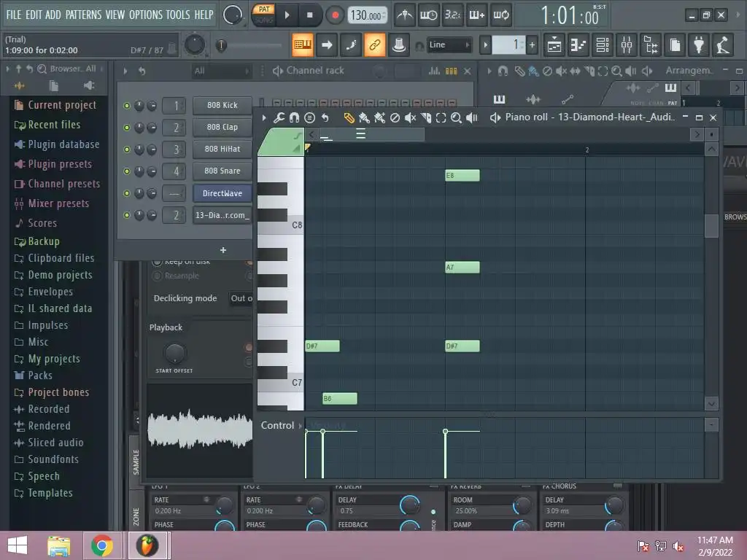
Task: Open the Line snap dropdown
Action: tap(449, 44)
